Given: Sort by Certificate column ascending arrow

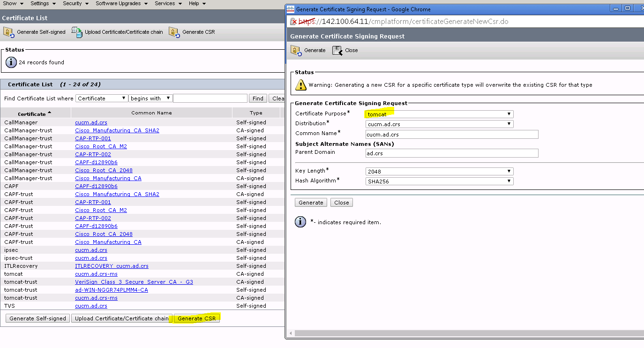Looking at the screenshot, I should tap(50, 113).
